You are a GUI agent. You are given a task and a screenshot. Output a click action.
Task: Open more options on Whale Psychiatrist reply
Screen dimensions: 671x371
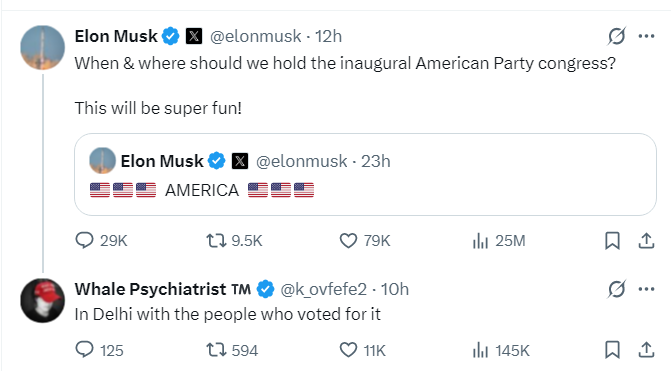pyautogui.click(x=646, y=289)
